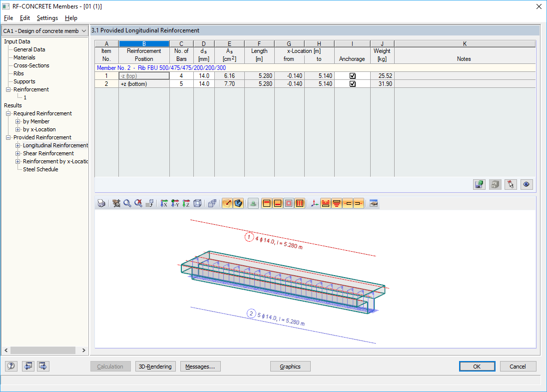Open the Messages dialog button
This screenshot has width=547, height=392.
click(200, 367)
